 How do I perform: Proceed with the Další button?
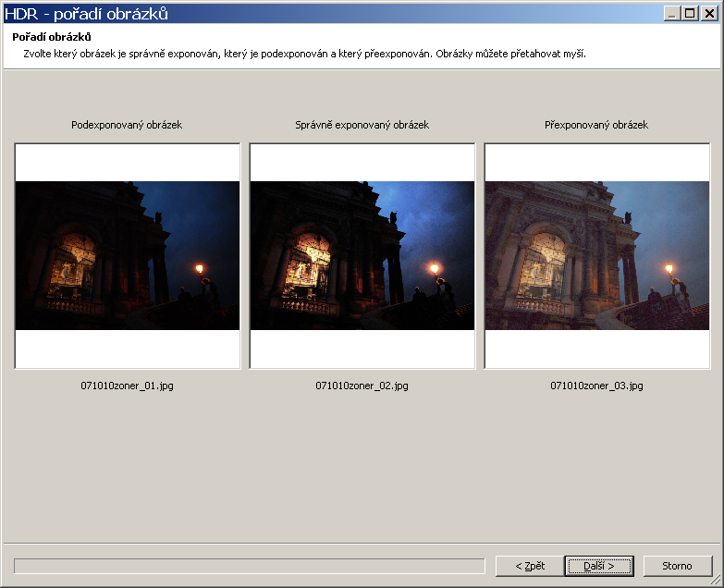coord(599,566)
